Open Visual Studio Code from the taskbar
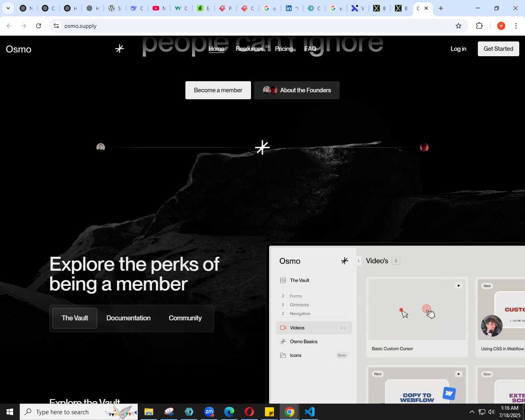This screenshot has width=525, height=420. tap(310, 412)
